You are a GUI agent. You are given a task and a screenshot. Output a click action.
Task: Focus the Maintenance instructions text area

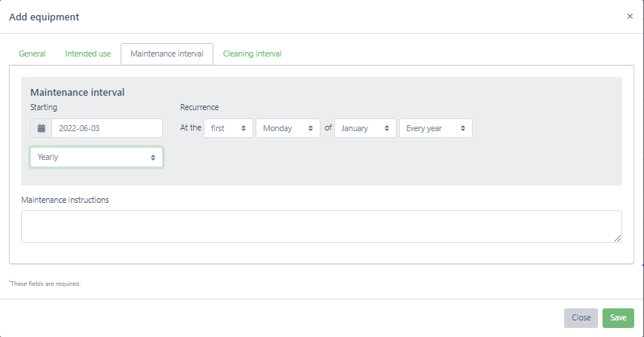coord(320,226)
